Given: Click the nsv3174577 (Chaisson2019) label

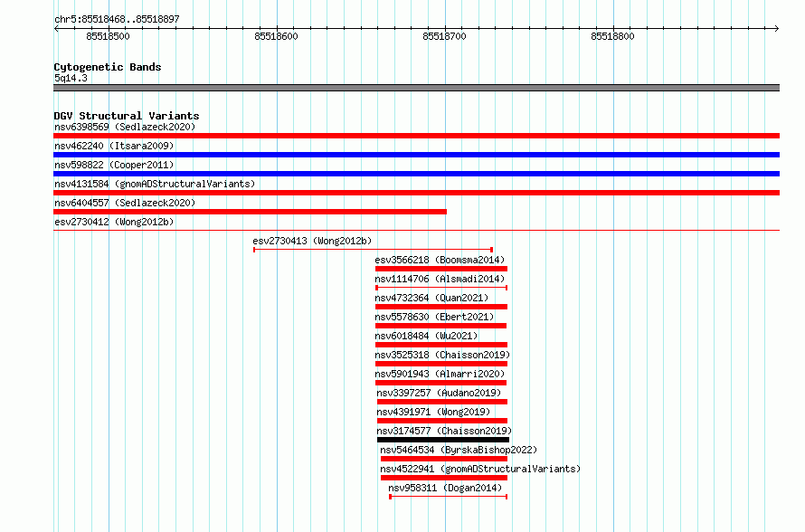Looking at the screenshot, I should [444, 431].
